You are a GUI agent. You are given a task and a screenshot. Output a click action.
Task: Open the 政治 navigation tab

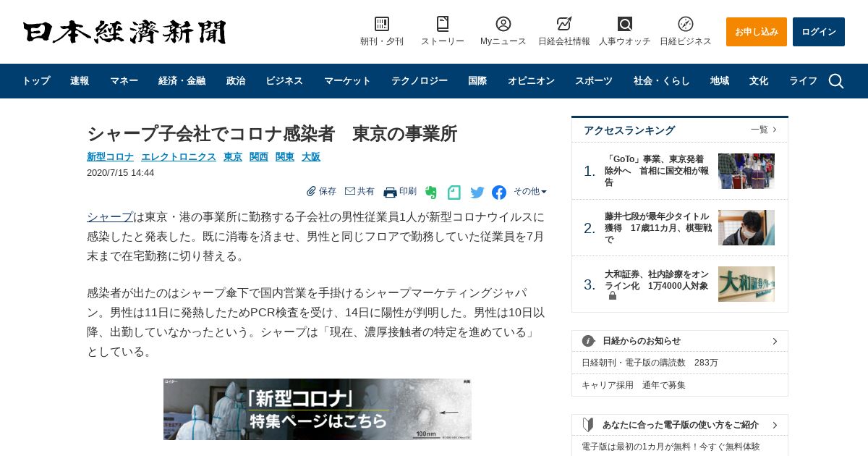[236, 81]
